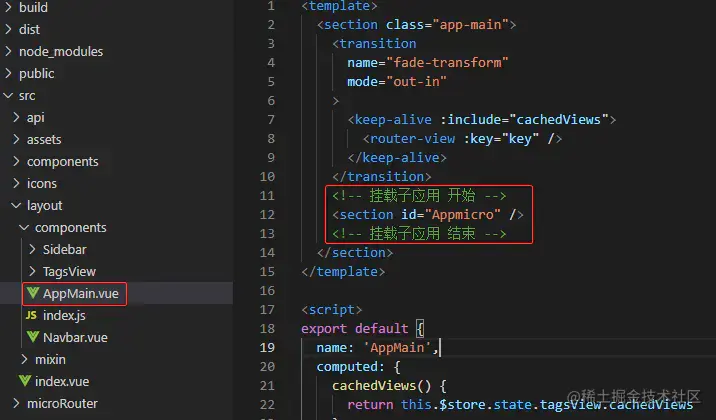Select the icons folder label
Image resolution: width=716 pixels, height=420 pixels.
pyautogui.click(x=42, y=183)
